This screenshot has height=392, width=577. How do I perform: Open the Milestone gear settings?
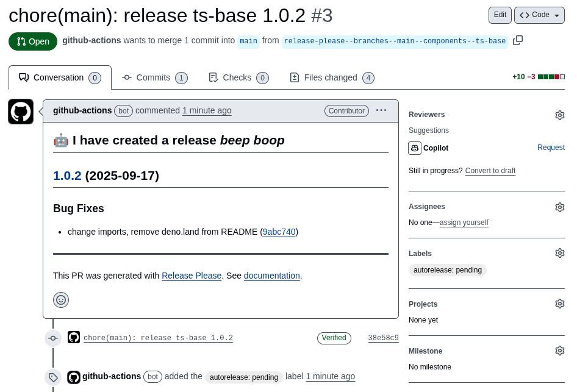point(559,351)
